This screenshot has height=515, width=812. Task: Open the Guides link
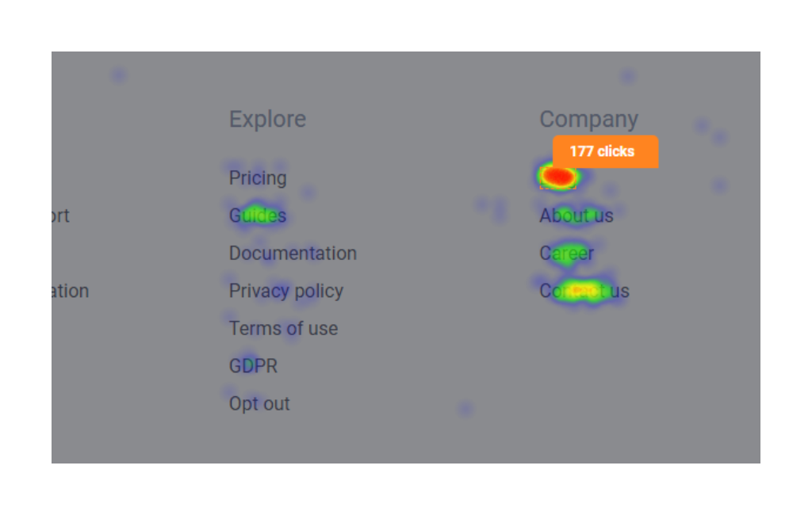coord(258,216)
